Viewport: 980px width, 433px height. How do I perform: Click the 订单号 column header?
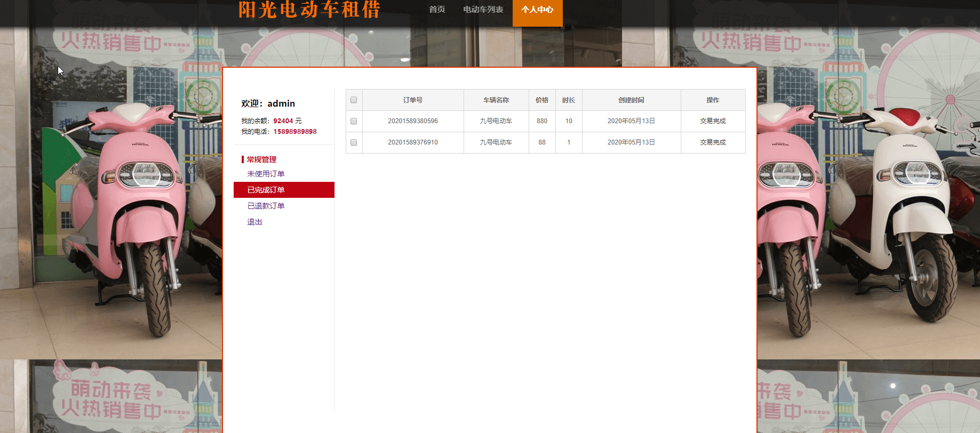[x=413, y=100]
